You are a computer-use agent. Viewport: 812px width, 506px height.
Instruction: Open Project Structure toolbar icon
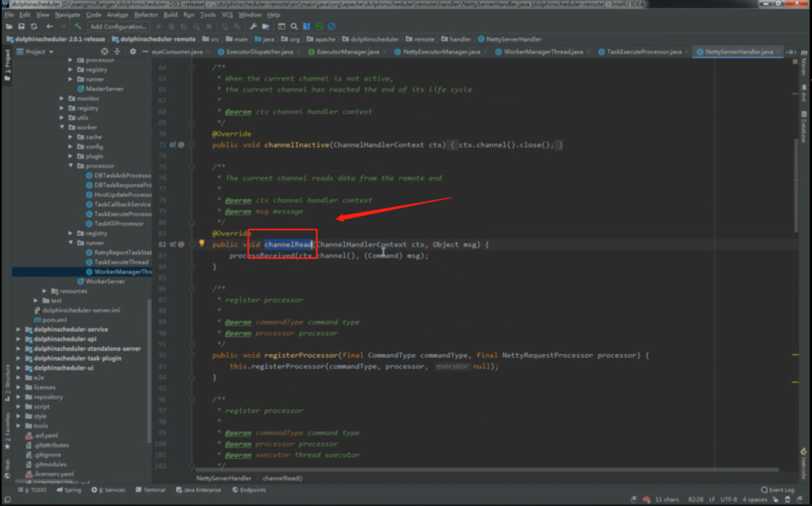pos(265,26)
